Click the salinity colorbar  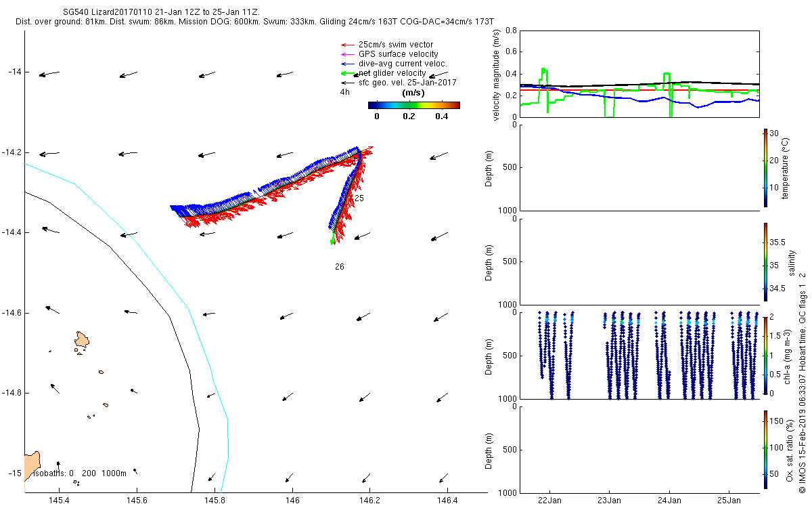[x=765, y=261]
